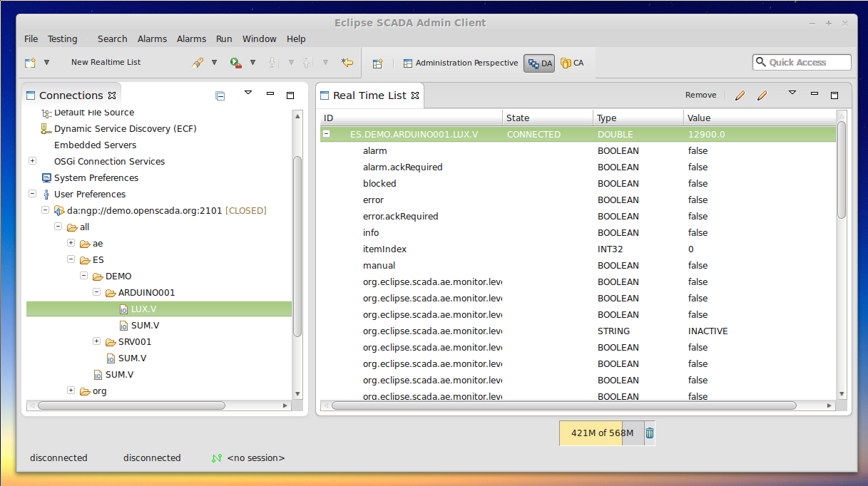
Task: Expand the 'ae' folder
Action: click(71, 243)
